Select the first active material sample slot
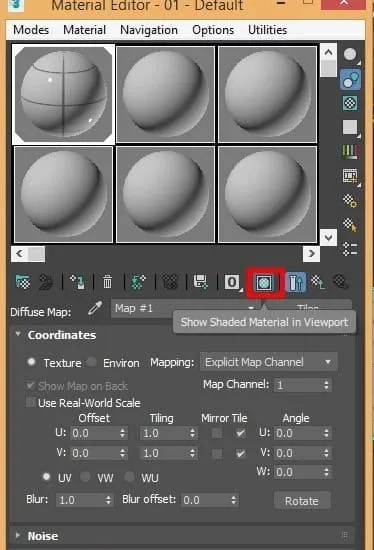The width and height of the screenshot is (374, 550). 63,94
